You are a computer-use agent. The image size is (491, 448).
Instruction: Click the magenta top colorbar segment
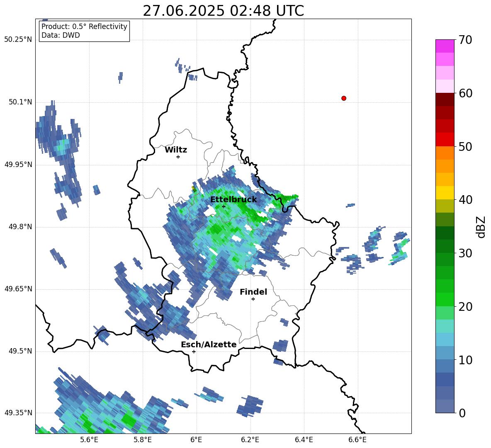click(x=445, y=46)
